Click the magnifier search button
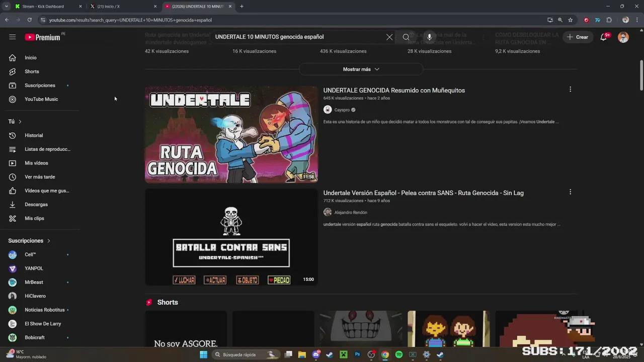The height and width of the screenshot is (362, 644). tap(406, 37)
